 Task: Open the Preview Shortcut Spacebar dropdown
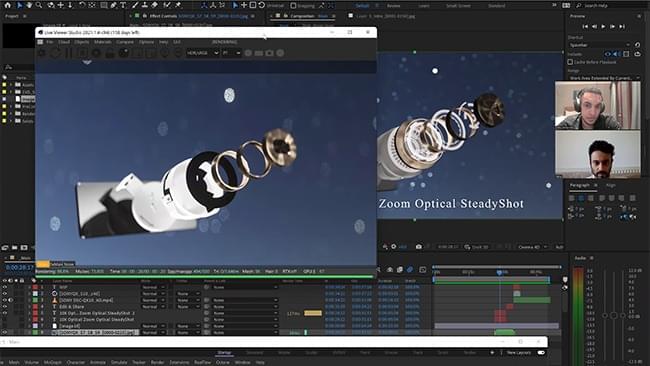pos(599,45)
